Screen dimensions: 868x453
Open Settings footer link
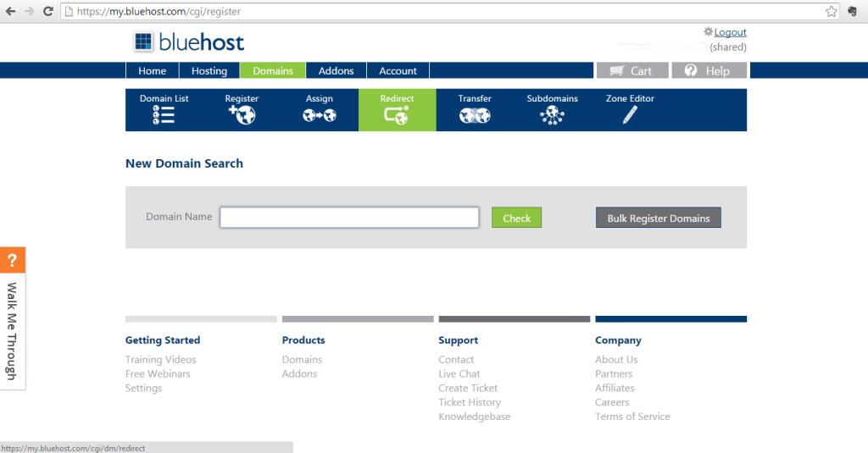pyautogui.click(x=143, y=389)
